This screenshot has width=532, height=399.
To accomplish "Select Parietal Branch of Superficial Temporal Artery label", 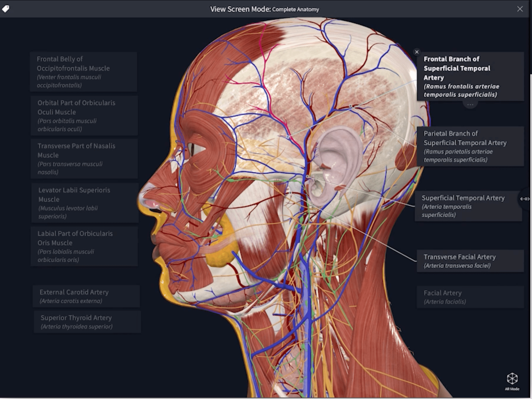I will (470, 146).
